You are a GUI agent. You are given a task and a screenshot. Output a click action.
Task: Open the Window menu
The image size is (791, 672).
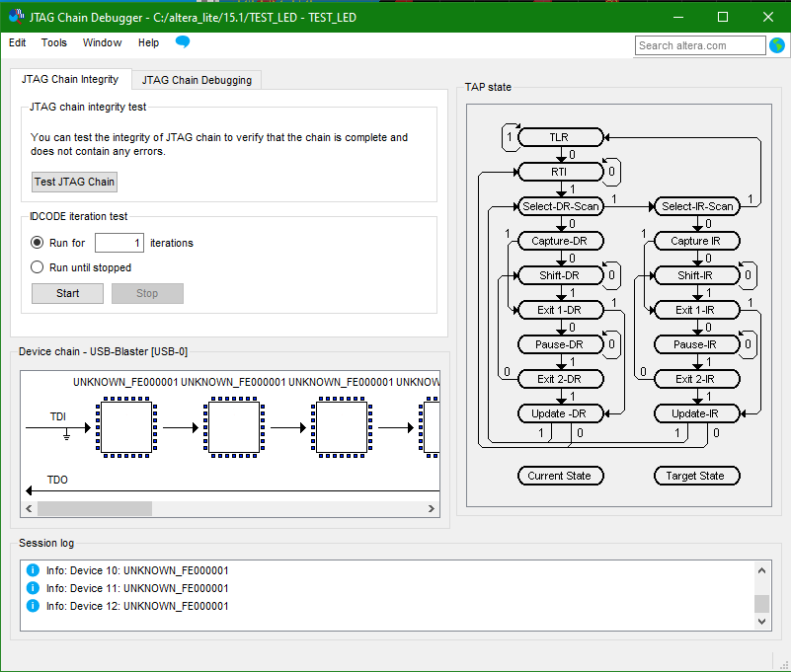click(x=102, y=43)
